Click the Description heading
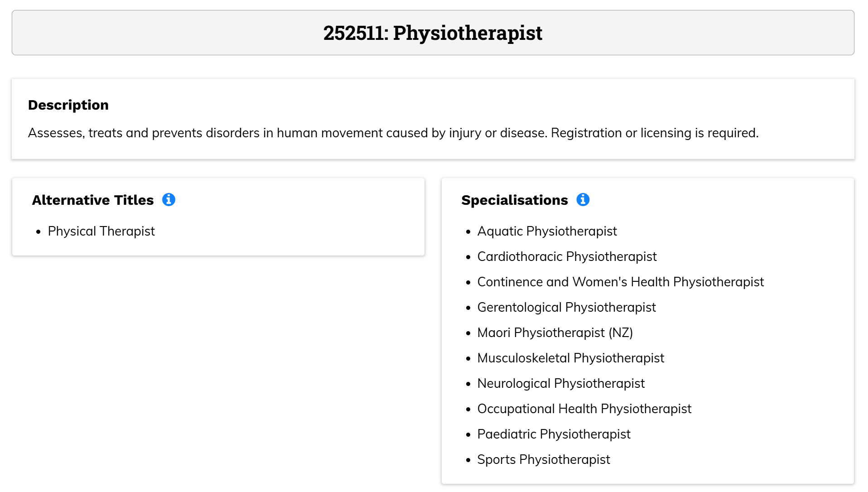The height and width of the screenshot is (492, 868). click(x=68, y=105)
